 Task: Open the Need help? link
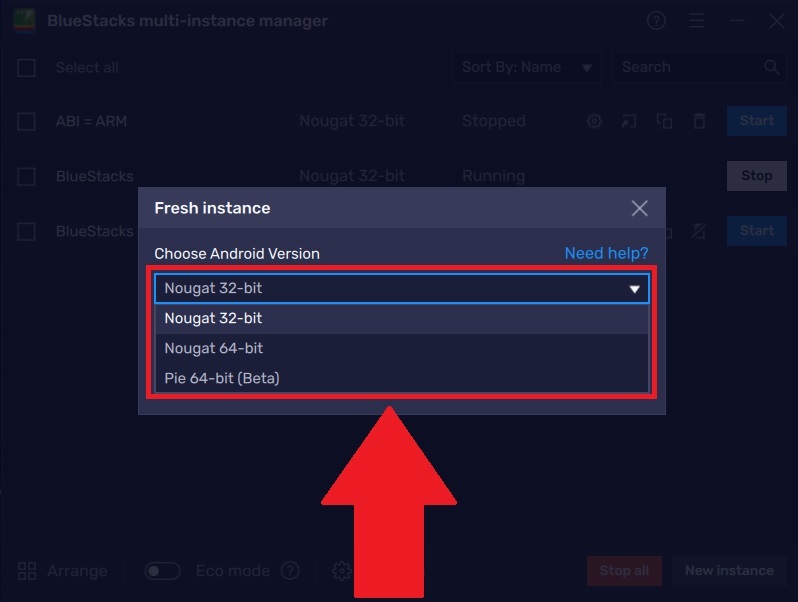(606, 253)
